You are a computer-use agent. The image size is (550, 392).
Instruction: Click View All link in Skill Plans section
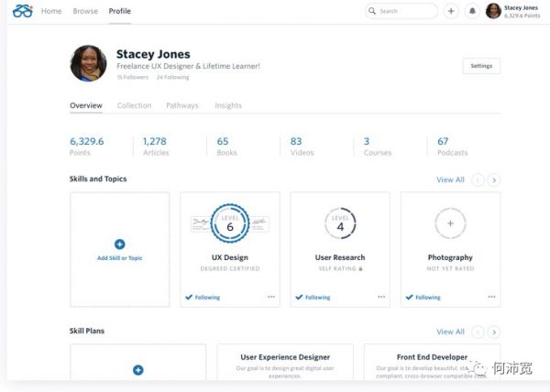click(x=450, y=332)
